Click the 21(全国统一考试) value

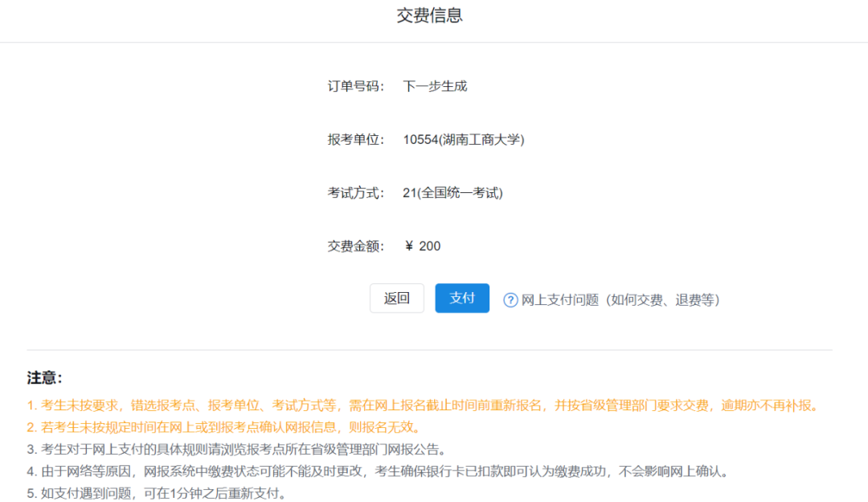452,193
